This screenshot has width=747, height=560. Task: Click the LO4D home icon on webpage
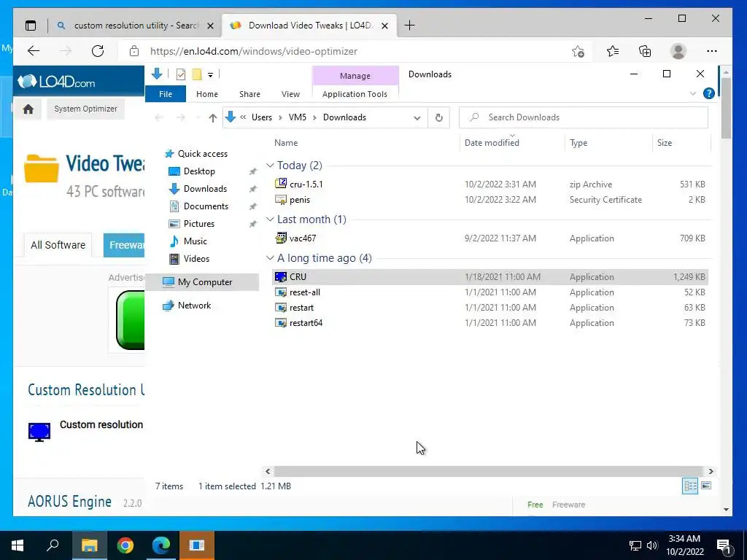(28, 109)
